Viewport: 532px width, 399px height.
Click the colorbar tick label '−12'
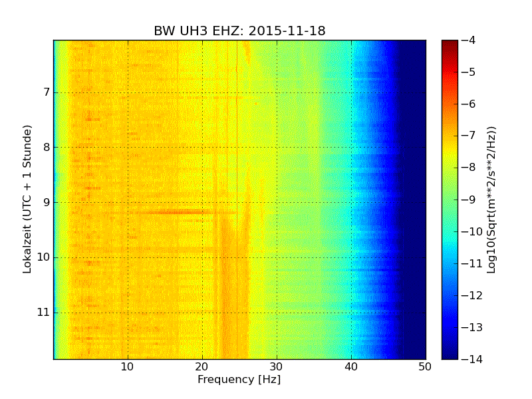472,295
